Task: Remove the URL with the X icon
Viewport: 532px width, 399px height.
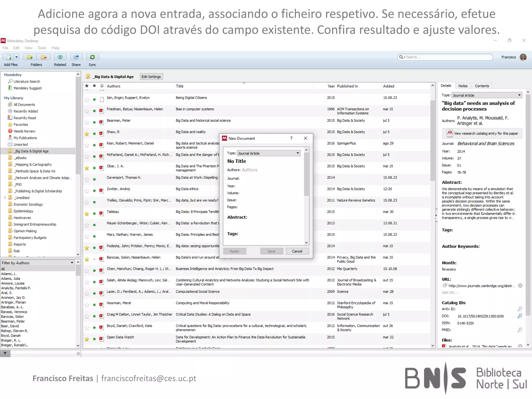Action: [520, 286]
